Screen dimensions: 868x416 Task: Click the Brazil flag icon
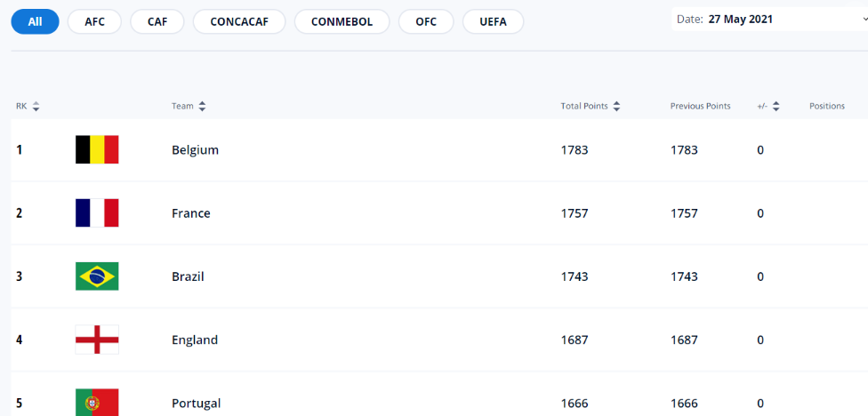click(x=97, y=276)
